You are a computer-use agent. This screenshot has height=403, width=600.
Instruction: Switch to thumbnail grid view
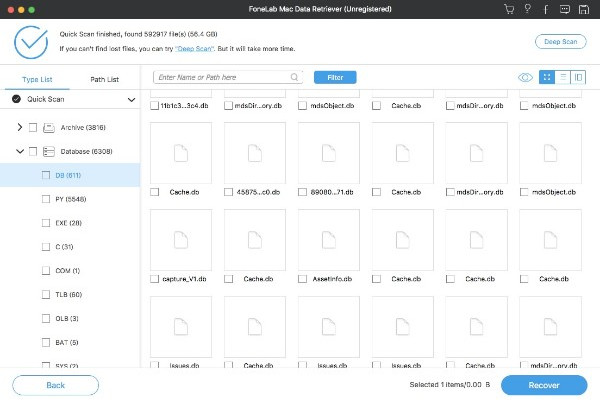pyautogui.click(x=547, y=77)
